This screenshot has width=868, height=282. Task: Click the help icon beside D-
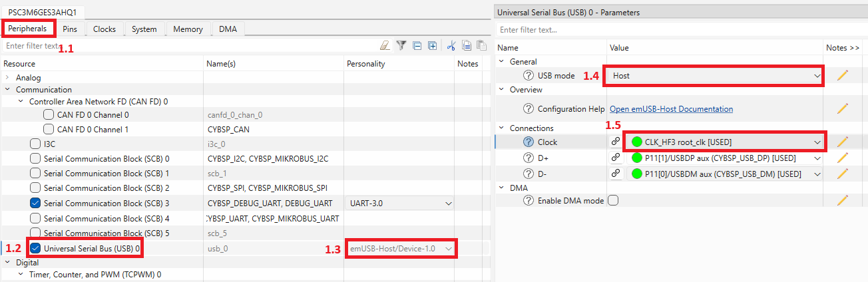click(529, 174)
